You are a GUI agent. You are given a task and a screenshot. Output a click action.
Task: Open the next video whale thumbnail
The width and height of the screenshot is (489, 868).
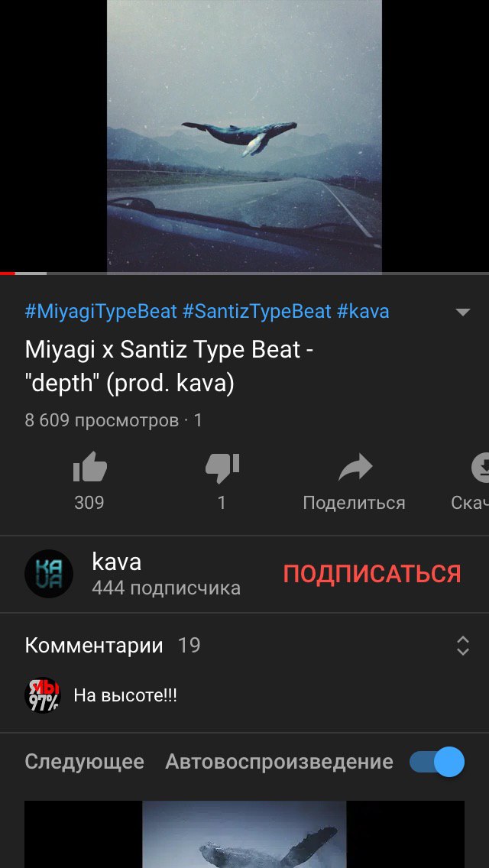click(244, 834)
